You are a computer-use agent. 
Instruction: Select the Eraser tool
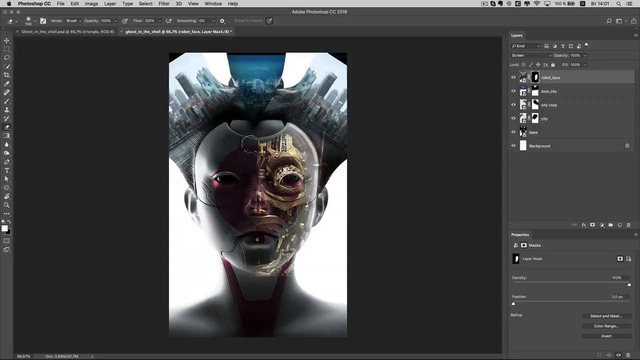tap(7, 127)
